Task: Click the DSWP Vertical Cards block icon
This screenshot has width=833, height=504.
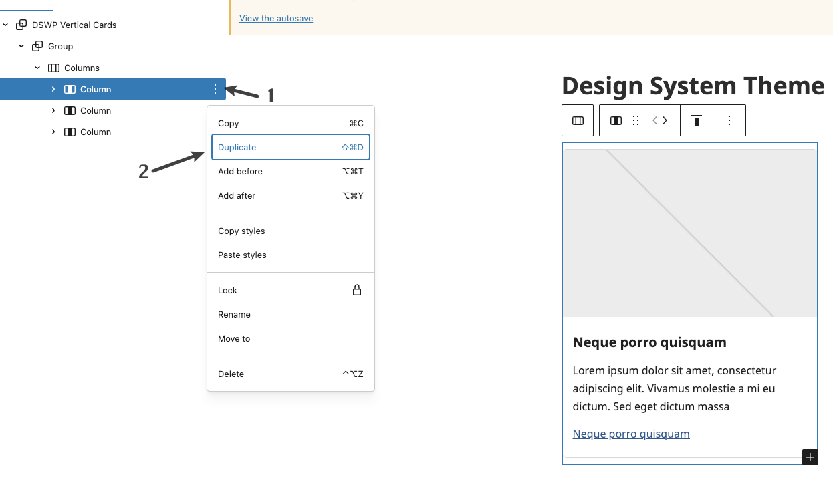Action: click(x=21, y=25)
